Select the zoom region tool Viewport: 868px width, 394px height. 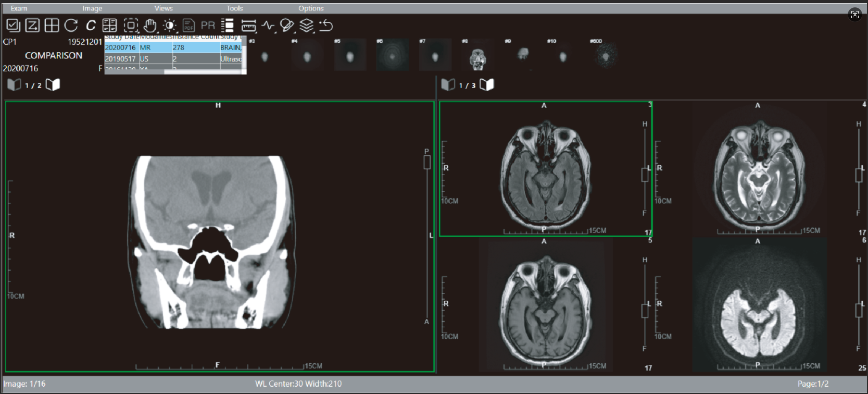pyautogui.click(x=131, y=25)
